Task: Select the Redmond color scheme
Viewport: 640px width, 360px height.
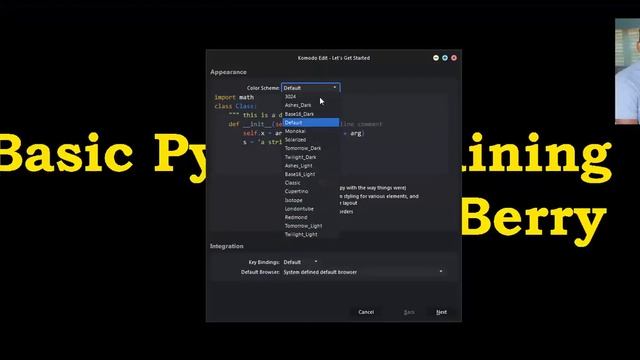Action: (311, 217)
